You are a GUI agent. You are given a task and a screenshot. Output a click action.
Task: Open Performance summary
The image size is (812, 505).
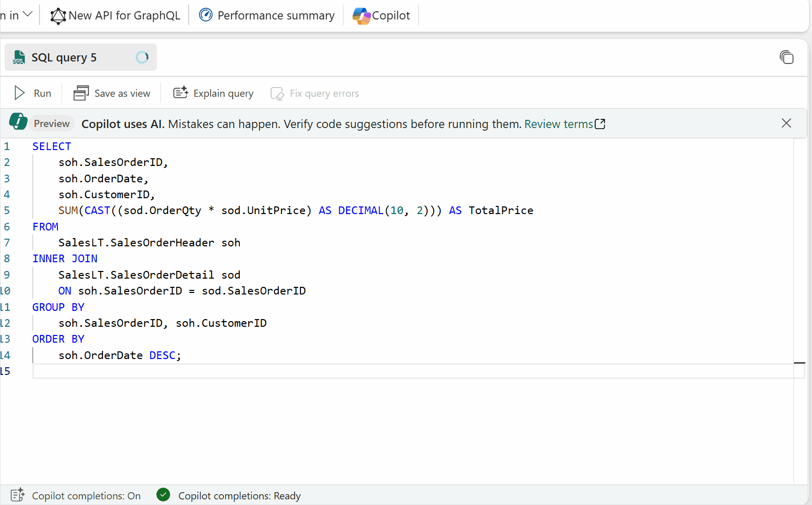pyautogui.click(x=267, y=15)
